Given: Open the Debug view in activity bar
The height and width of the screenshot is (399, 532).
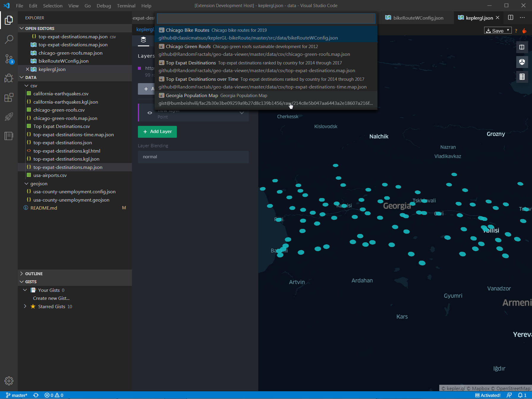Looking at the screenshot, I should click(x=9, y=78).
